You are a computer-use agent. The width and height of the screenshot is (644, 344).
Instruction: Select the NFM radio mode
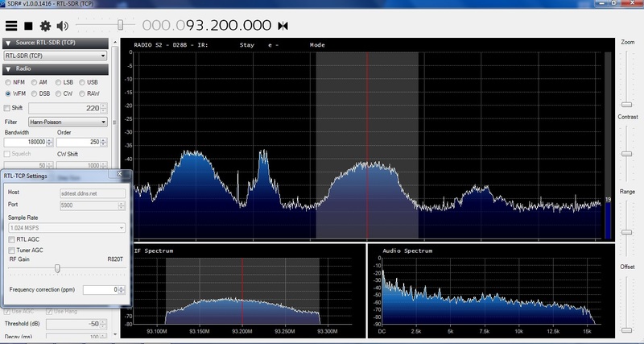(x=15, y=82)
